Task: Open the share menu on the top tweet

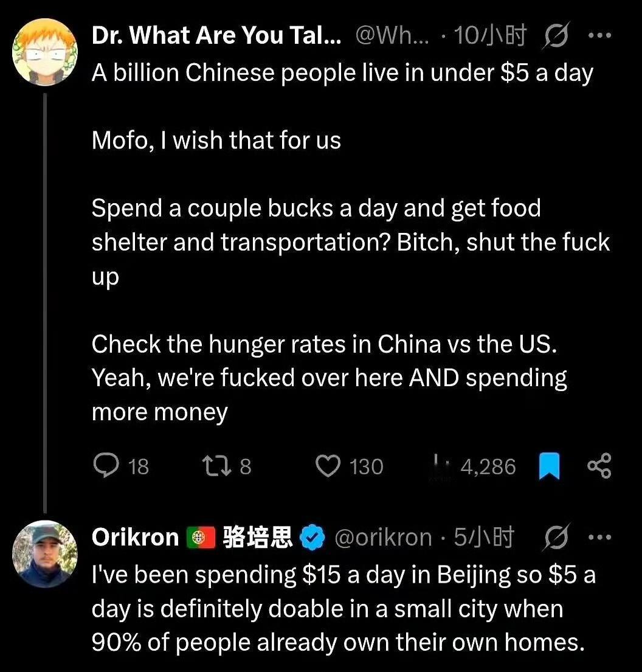Action: pos(599,466)
